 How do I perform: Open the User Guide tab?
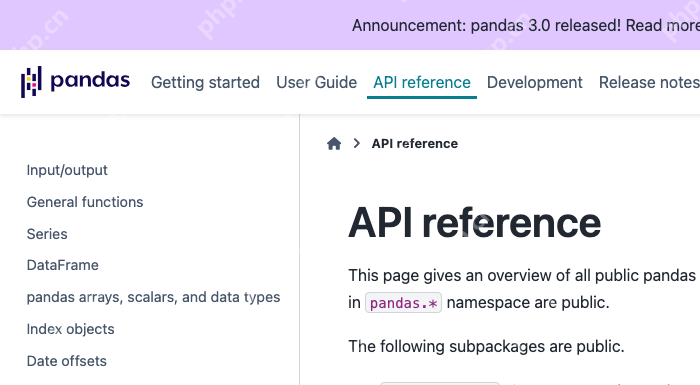tap(317, 83)
